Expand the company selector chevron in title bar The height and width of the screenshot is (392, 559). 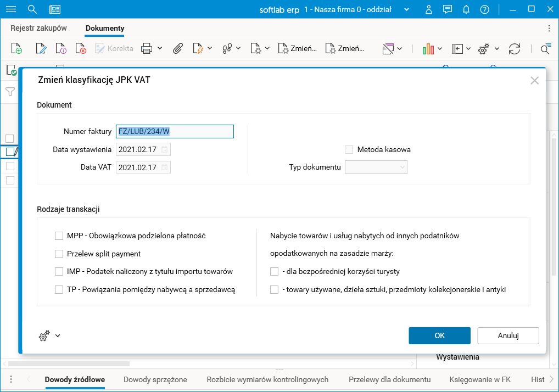pyautogui.click(x=406, y=10)
